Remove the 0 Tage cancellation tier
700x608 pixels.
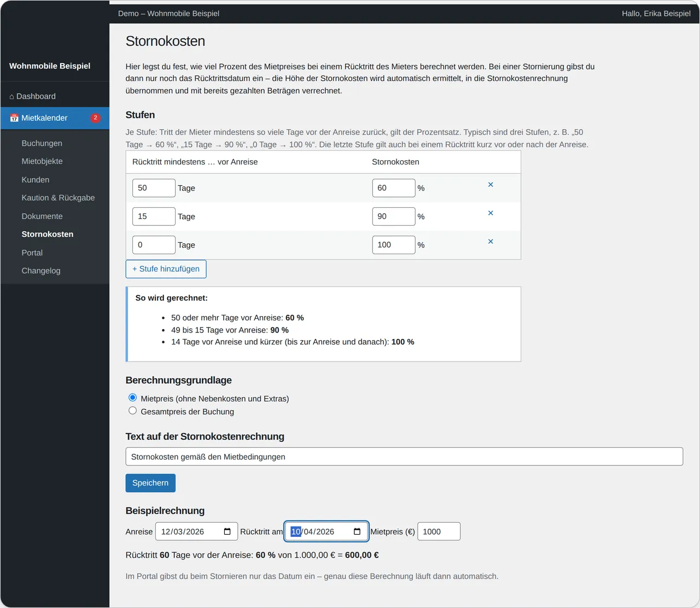pyautogui.click(x=491, y=242)
